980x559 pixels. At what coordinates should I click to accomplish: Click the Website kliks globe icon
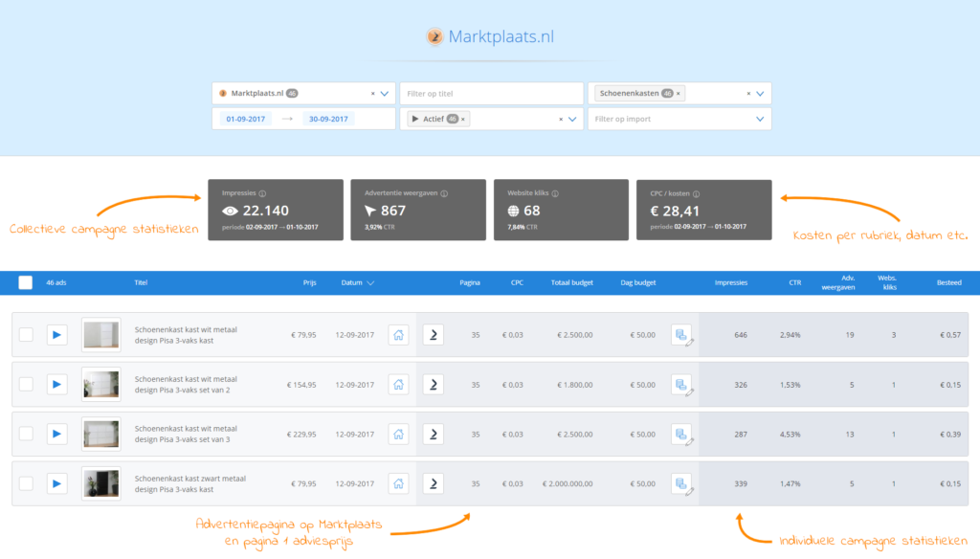pyautogui.click(x=513, y=212)
